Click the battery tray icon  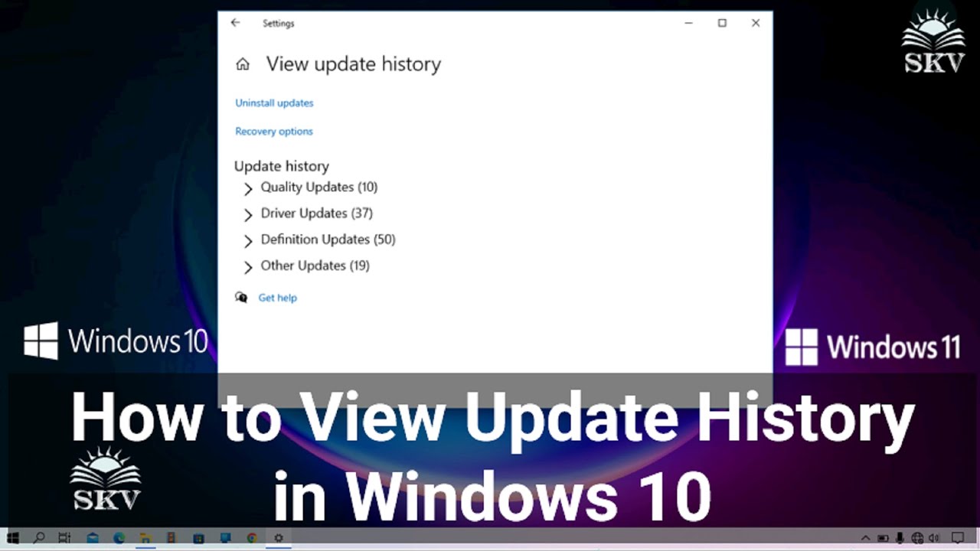(883, 538)
